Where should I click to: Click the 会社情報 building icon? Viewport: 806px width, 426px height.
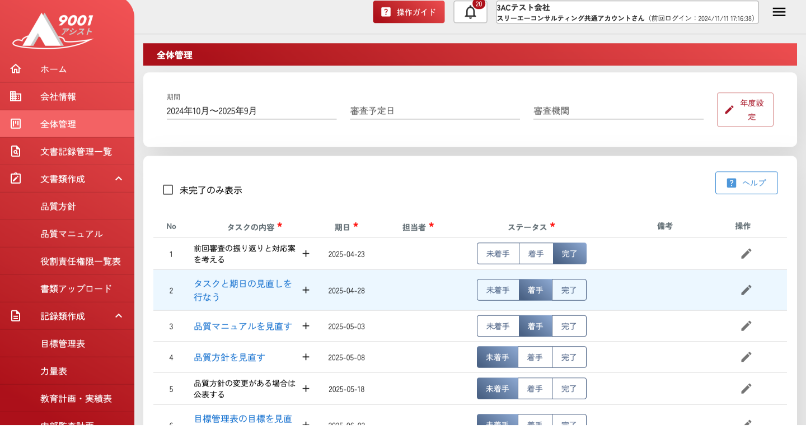(16, 96)
